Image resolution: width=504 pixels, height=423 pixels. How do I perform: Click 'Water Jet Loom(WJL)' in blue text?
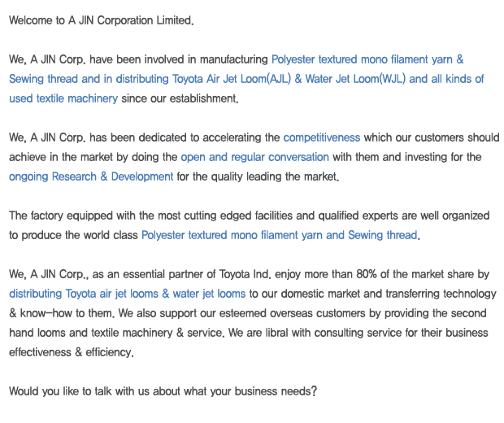[x=355, y=79]
